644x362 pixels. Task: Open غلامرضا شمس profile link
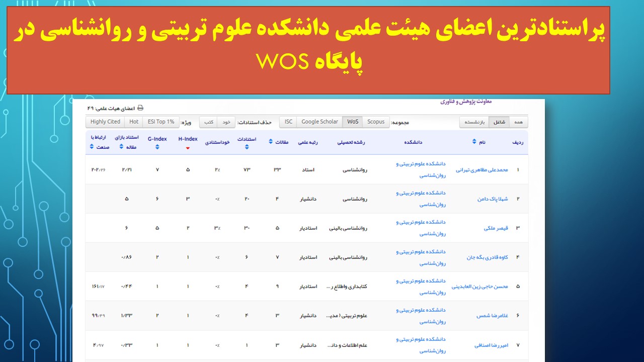[492, 316]
